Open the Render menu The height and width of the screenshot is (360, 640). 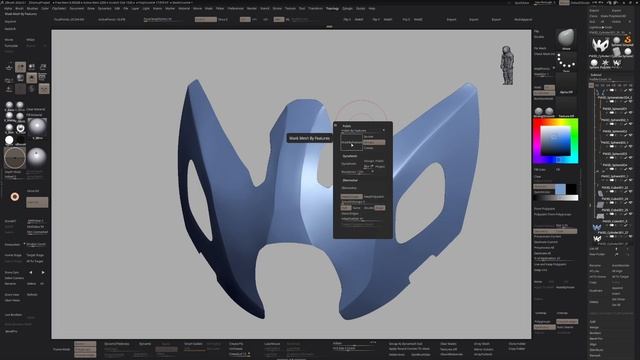252,8
